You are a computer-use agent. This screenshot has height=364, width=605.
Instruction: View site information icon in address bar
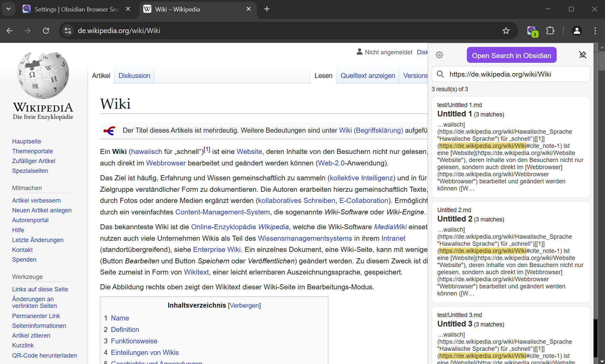click(x=68, y=31)
